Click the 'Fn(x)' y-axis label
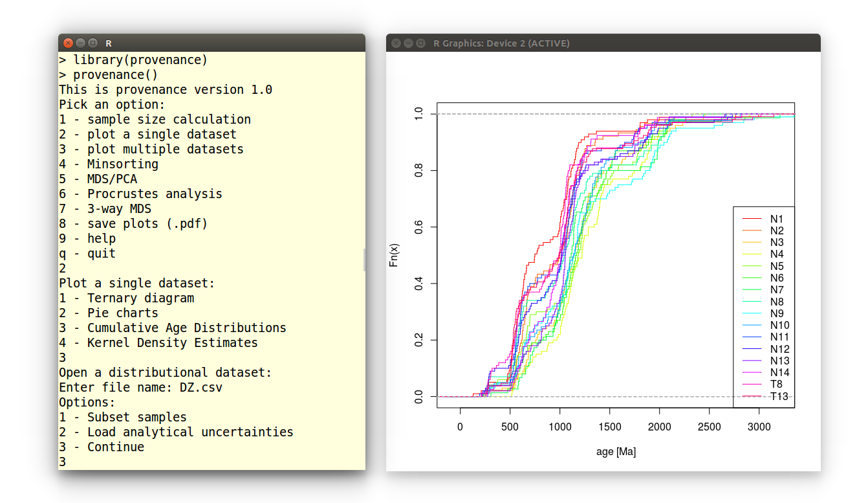Viewport: 868px width, 503px height. point(393,256)
